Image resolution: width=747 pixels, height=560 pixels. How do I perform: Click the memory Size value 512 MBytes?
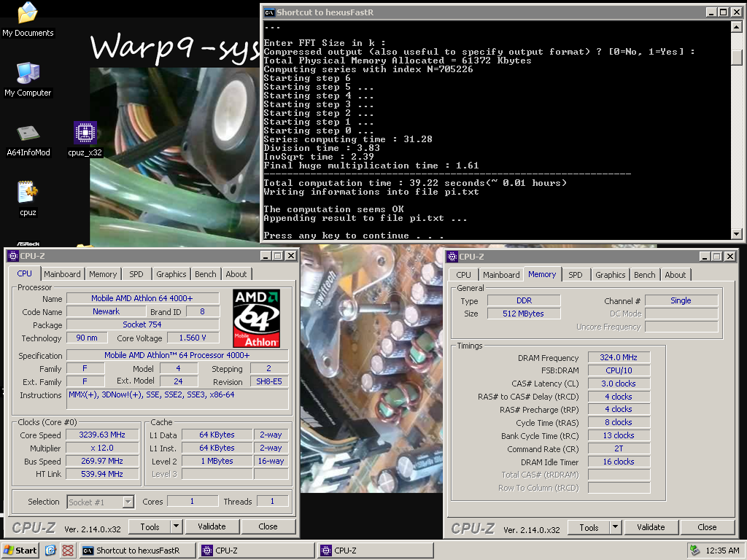[x=524, y=314]
